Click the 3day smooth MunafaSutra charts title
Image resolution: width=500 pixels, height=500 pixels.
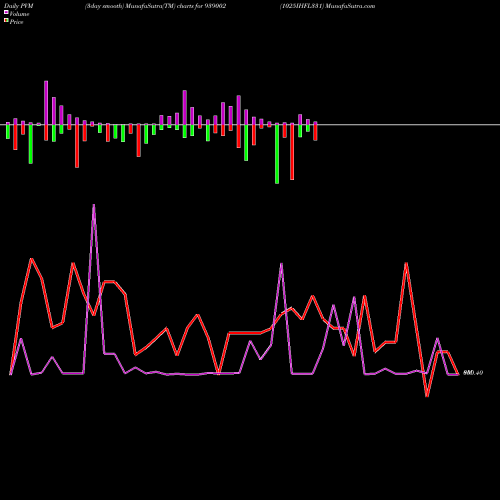[155, 6]
